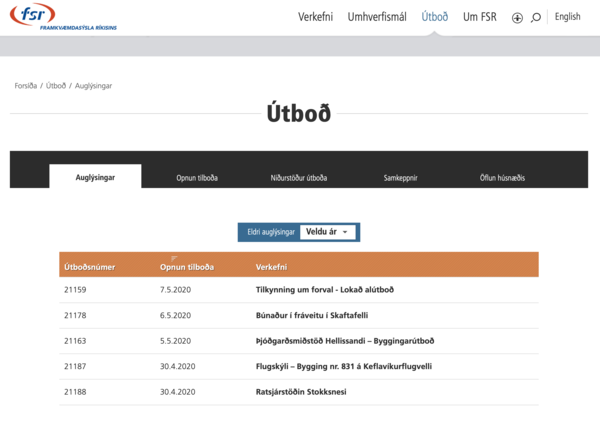
Task: Open the Verkefni menu
Action: tap(315, 17)
